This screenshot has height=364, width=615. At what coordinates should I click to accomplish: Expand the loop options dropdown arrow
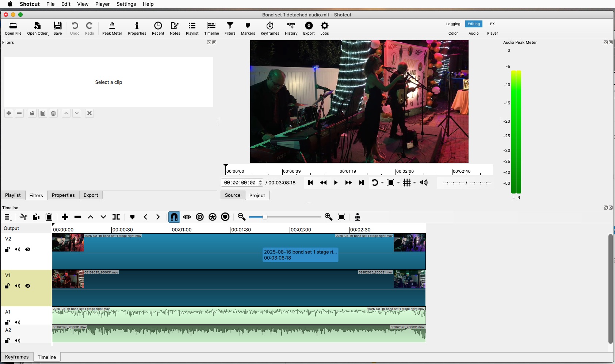382,183
